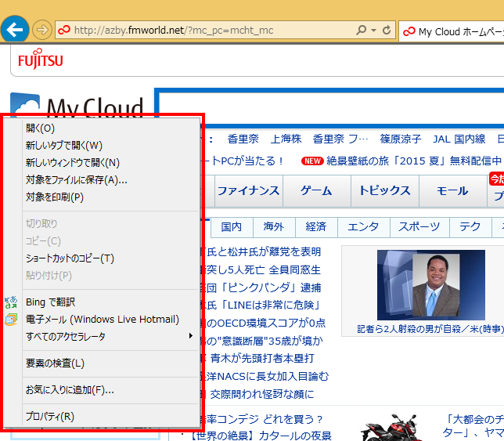Click the search magnifier in address bar
This screenshot has width=504, height=441.
(x=361, y=31)
